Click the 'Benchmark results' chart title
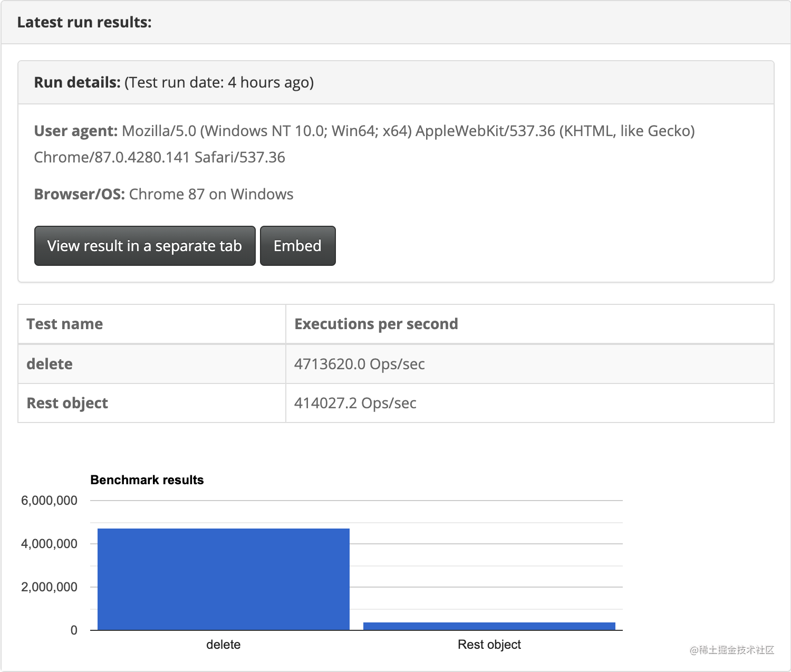This screenshot has height=672, width=791. tap(147, 480)
